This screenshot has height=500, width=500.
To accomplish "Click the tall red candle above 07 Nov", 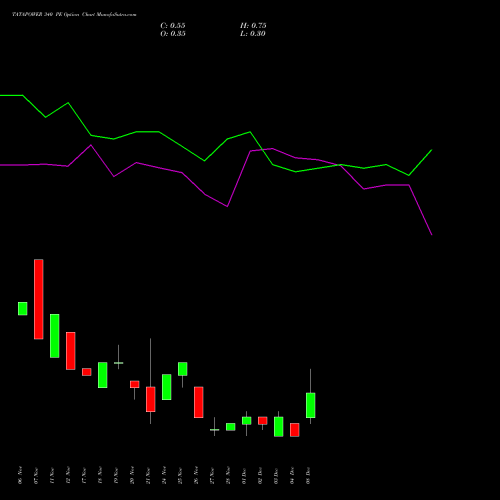I will [39, 299].
